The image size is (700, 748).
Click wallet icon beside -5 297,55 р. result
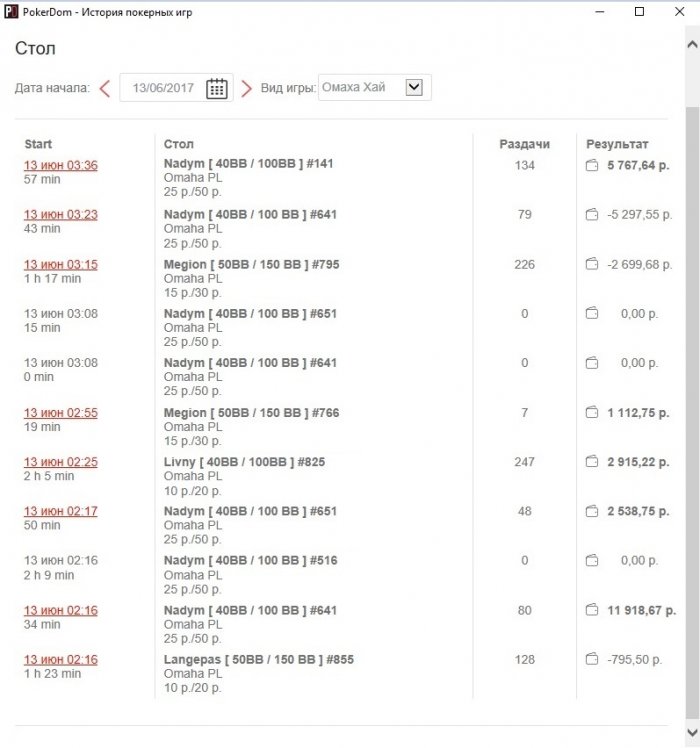coord(592,214)
